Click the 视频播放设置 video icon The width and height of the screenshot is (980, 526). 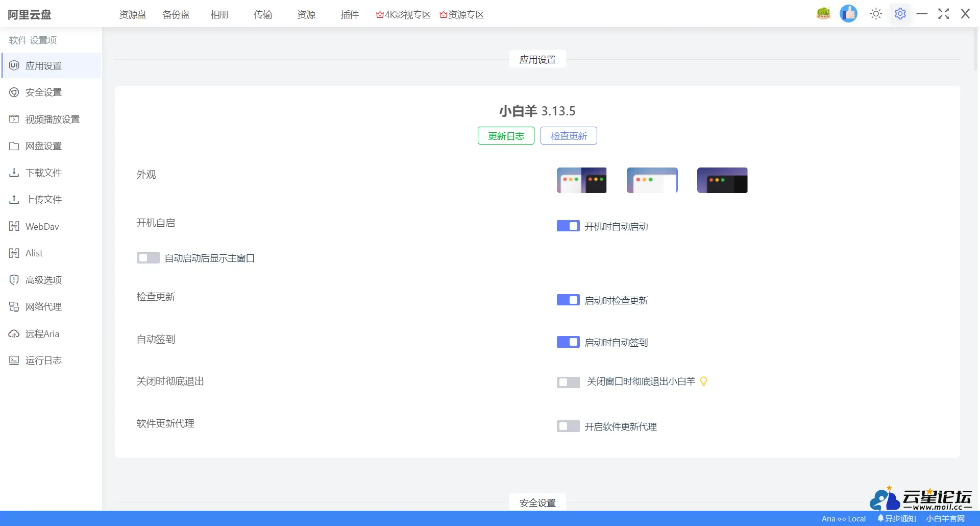(14, 119)
